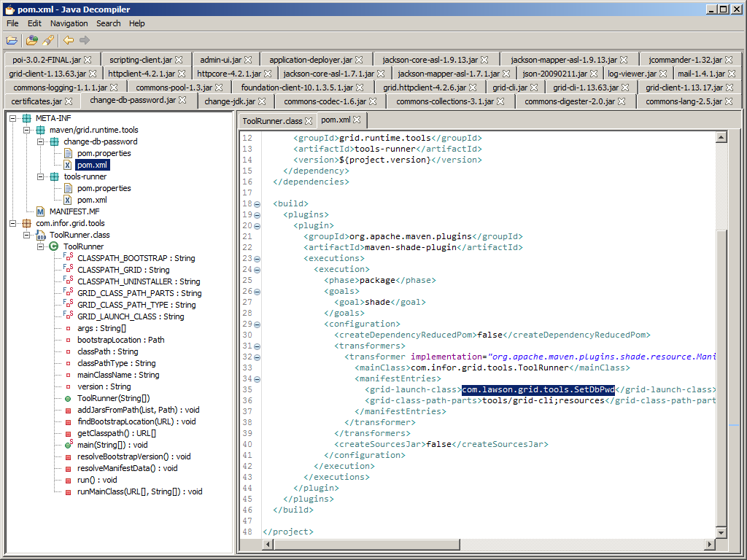Click the Search pencil toolbar icon
Image resolution: width=747 pixels, height=560 pixels.
[x=48, y=41]
